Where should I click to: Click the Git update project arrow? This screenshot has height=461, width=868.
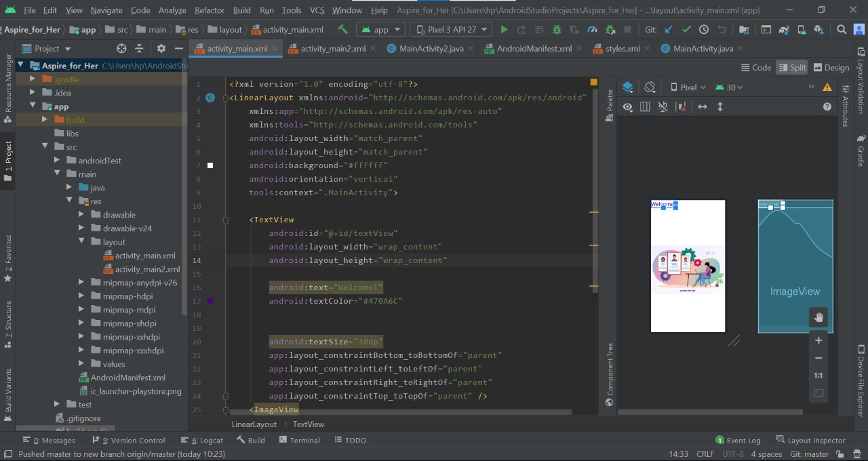(x=669, y=30)
